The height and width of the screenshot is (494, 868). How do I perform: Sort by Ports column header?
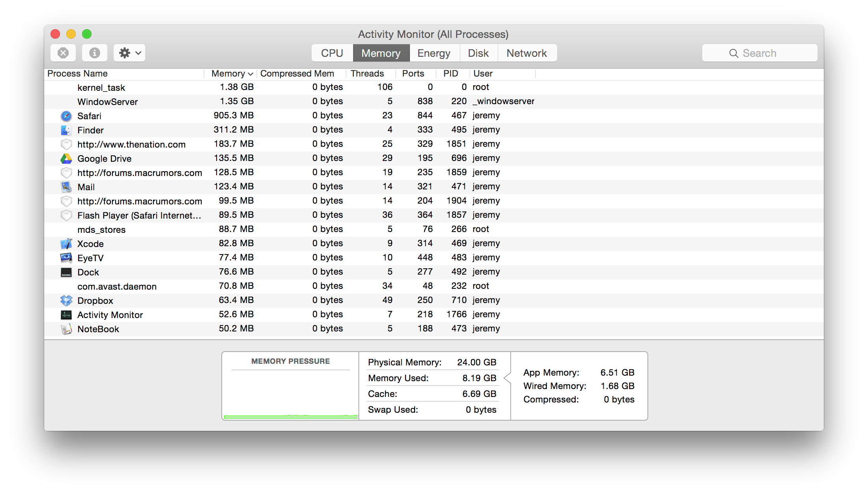tap(416, 74)
